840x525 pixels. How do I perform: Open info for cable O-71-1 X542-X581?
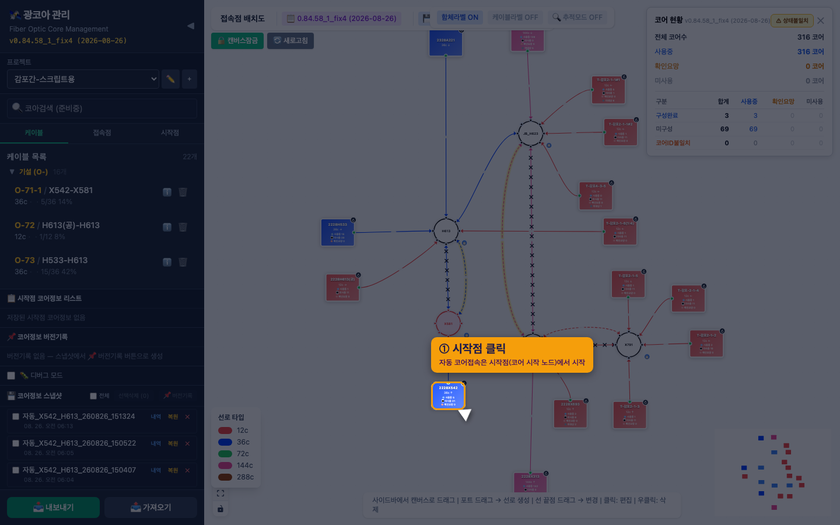167,192
